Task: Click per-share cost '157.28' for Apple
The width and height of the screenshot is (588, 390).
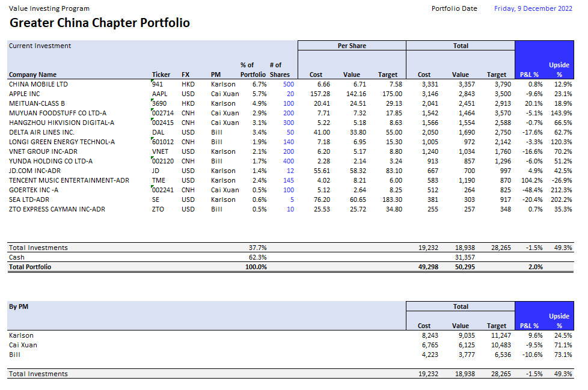Action: click(320, 94)
